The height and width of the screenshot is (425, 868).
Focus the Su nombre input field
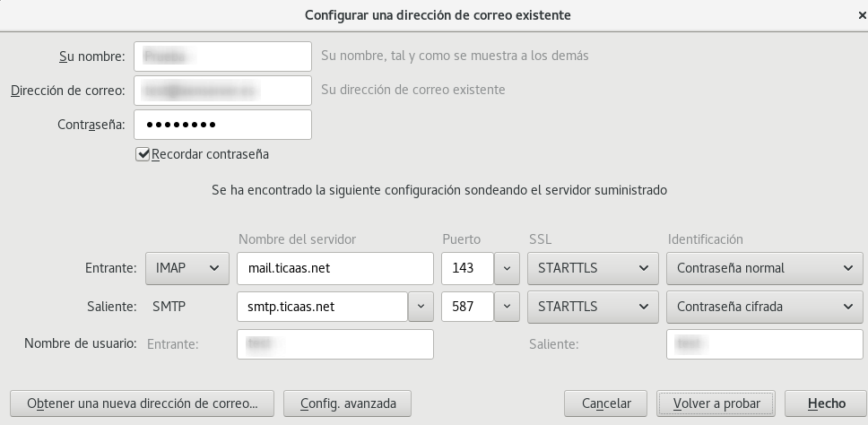click(222, 56)
